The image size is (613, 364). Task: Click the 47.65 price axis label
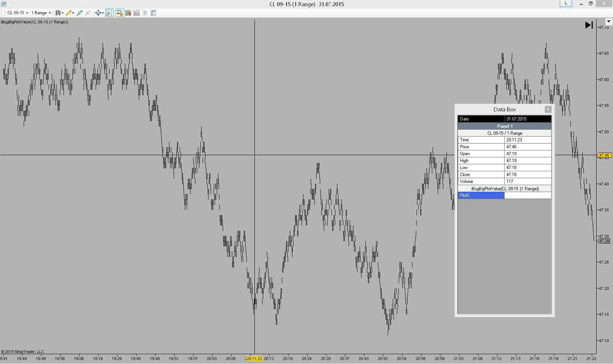click(x=604, y=53)
